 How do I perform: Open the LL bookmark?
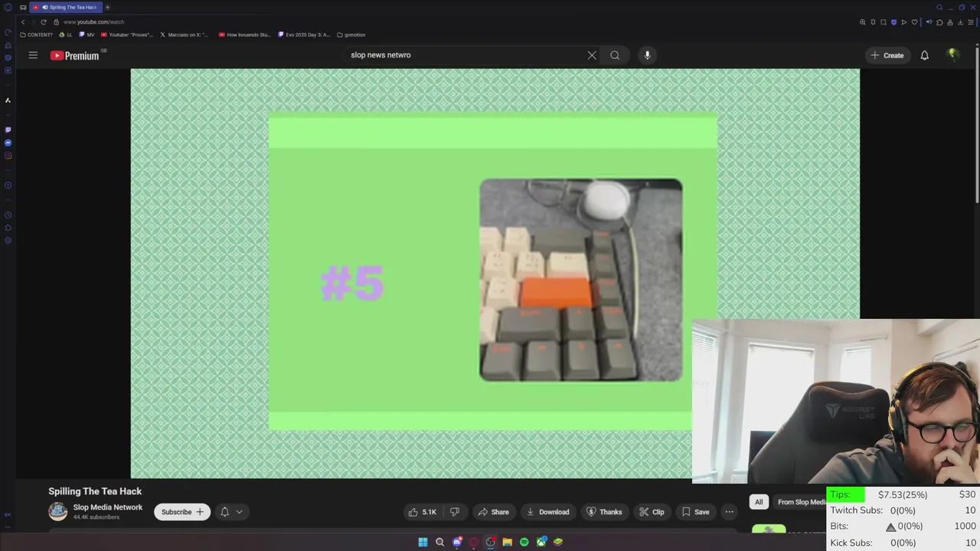pos(66,34)
